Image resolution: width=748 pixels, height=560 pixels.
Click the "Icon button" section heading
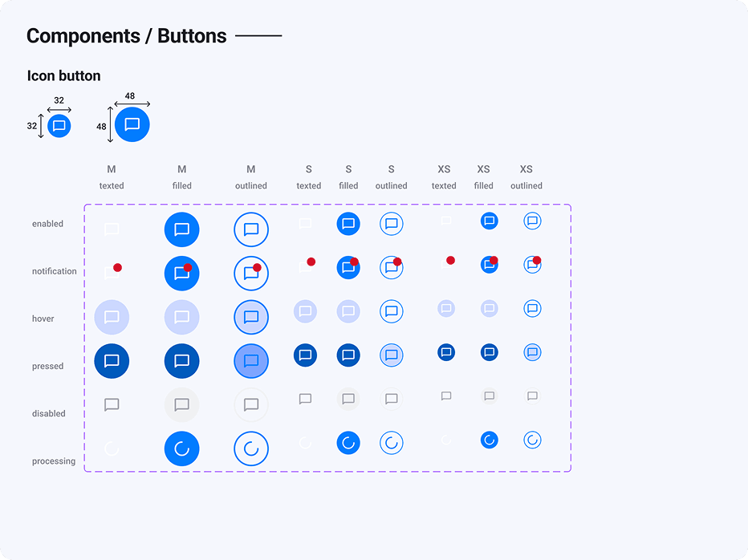(x=64, y=76)
